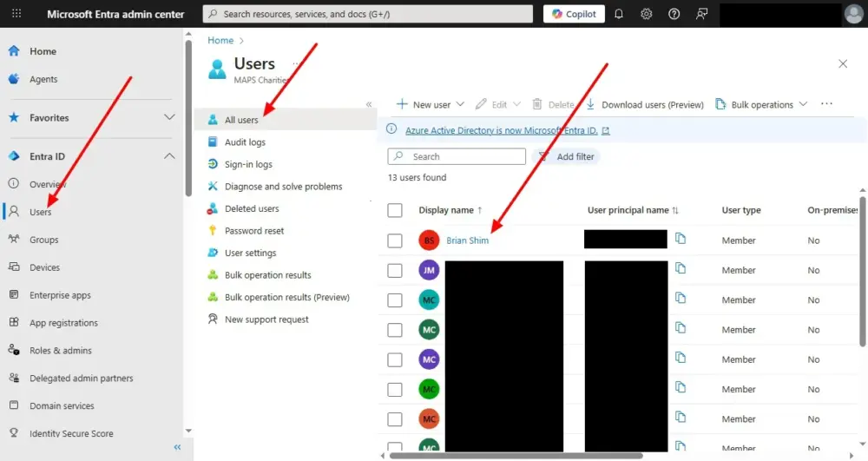Viewport: 868px width, 461px height.
Task: Collapse the Users blade menu with double chevron
Action: 369,104
